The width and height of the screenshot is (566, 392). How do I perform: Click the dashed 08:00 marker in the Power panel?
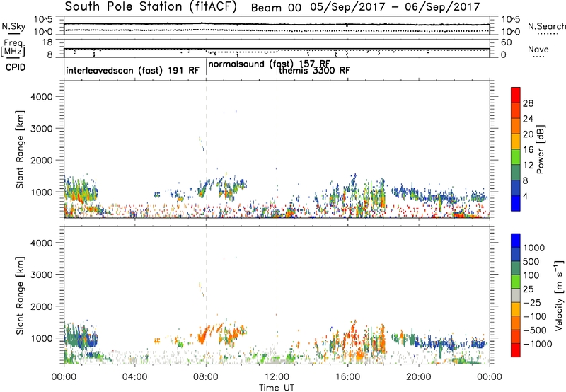point(206,149)
